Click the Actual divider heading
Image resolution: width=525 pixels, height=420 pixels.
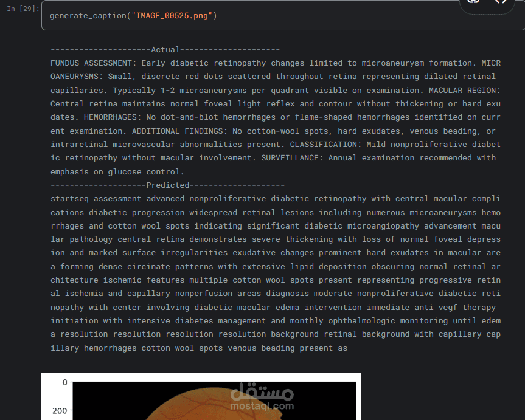coord(165,49)
